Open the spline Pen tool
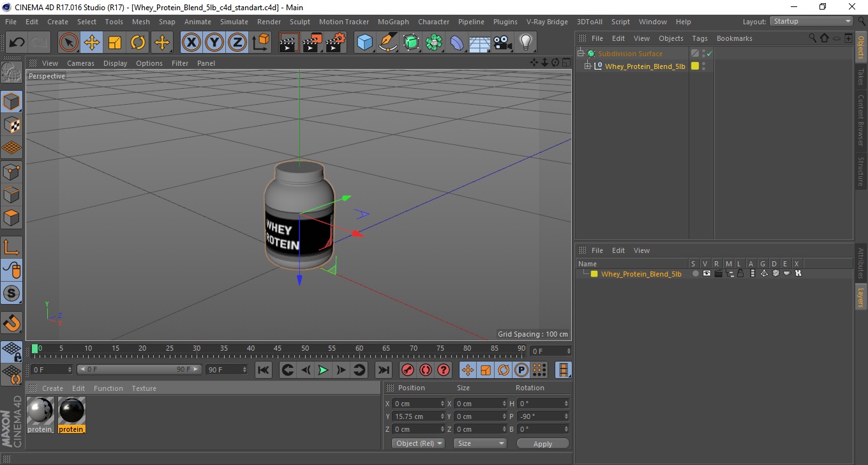868x465 pixels. (388, 43)
